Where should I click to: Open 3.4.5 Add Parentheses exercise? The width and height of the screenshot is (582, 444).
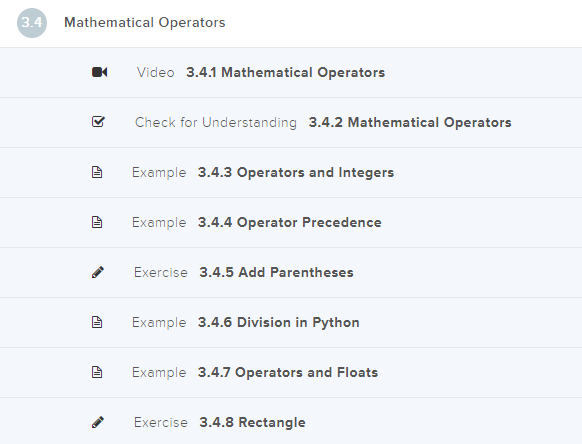[277, 272]
